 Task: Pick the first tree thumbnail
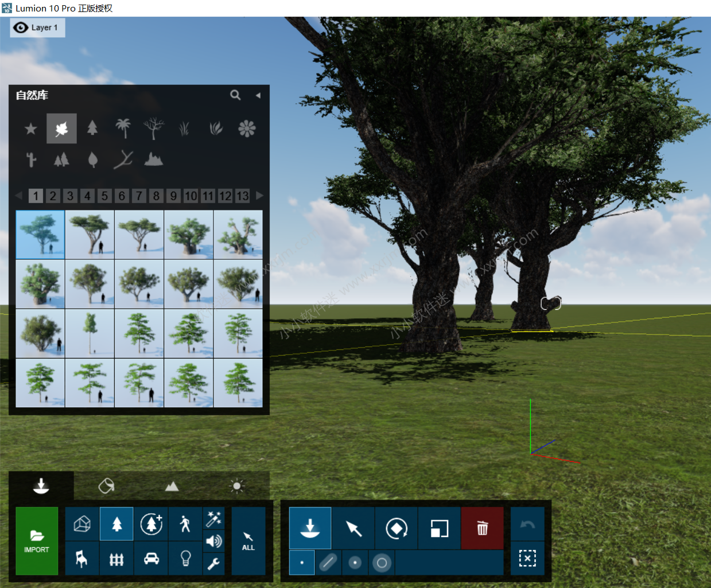[40, 234]
